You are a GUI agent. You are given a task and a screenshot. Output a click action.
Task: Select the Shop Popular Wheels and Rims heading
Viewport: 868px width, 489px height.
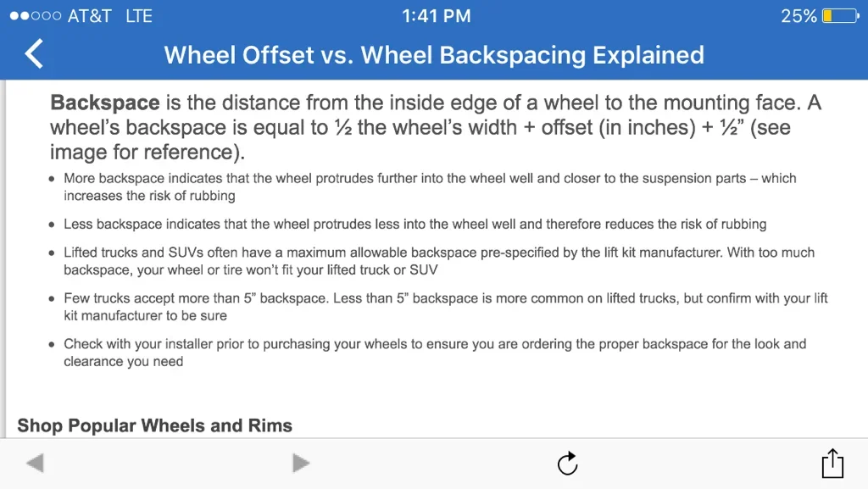[x=154, y=425]
